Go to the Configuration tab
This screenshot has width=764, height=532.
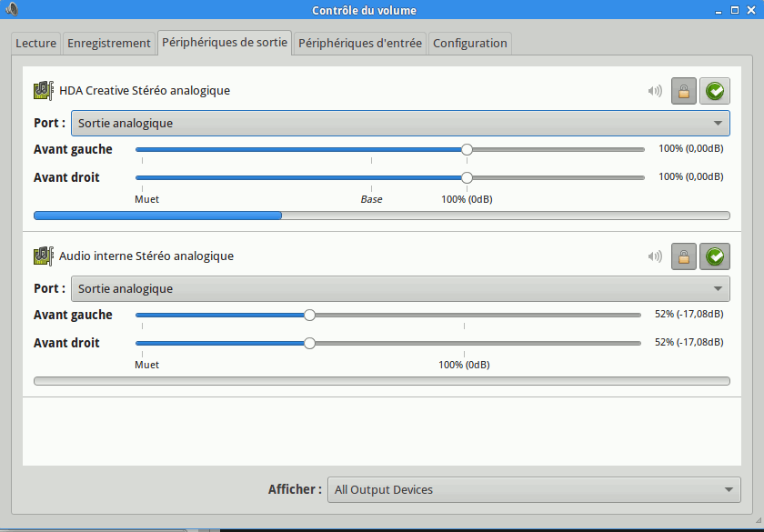pos(469,44)
